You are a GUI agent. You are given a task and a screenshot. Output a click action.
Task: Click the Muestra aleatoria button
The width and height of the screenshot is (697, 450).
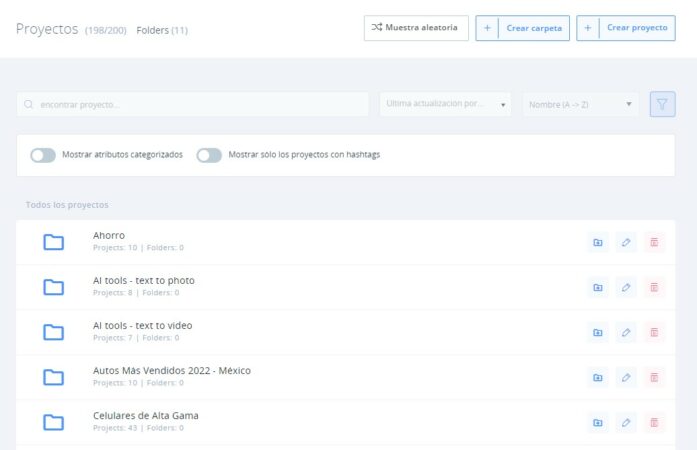(416, 28)
